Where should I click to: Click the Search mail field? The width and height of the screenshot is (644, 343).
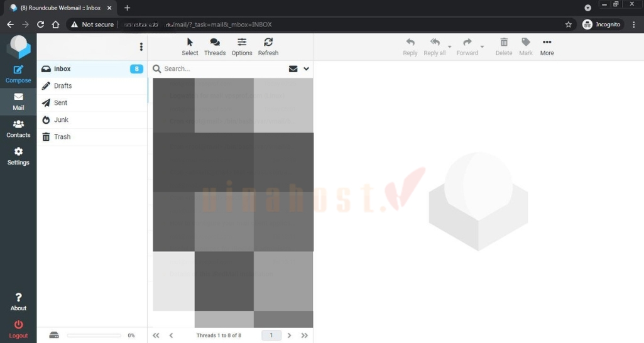coord(224,68)
